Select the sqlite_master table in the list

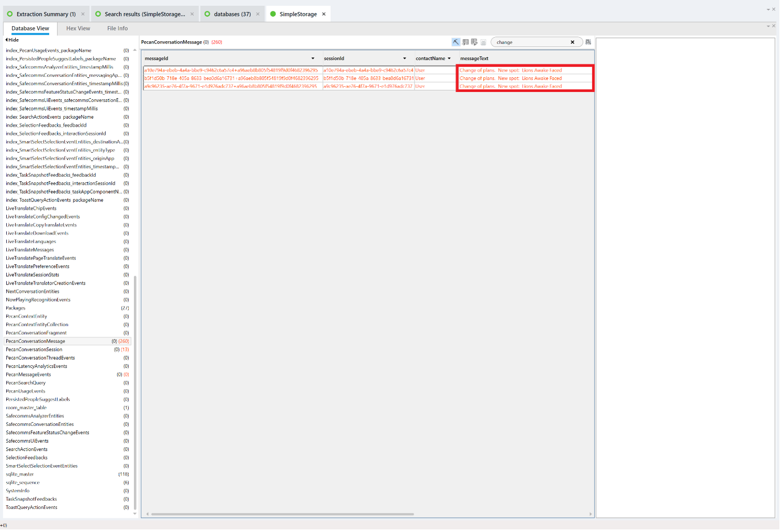point(20,474)
